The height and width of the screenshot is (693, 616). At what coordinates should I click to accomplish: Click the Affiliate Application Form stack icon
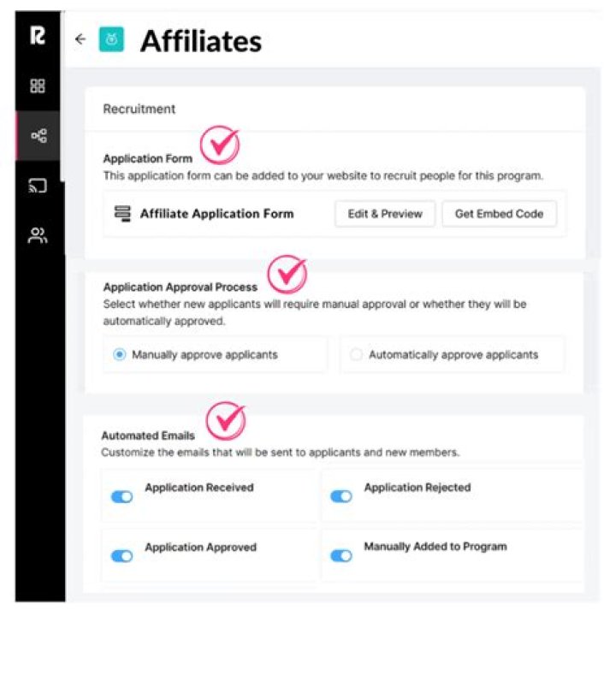[x=121, y=214]
